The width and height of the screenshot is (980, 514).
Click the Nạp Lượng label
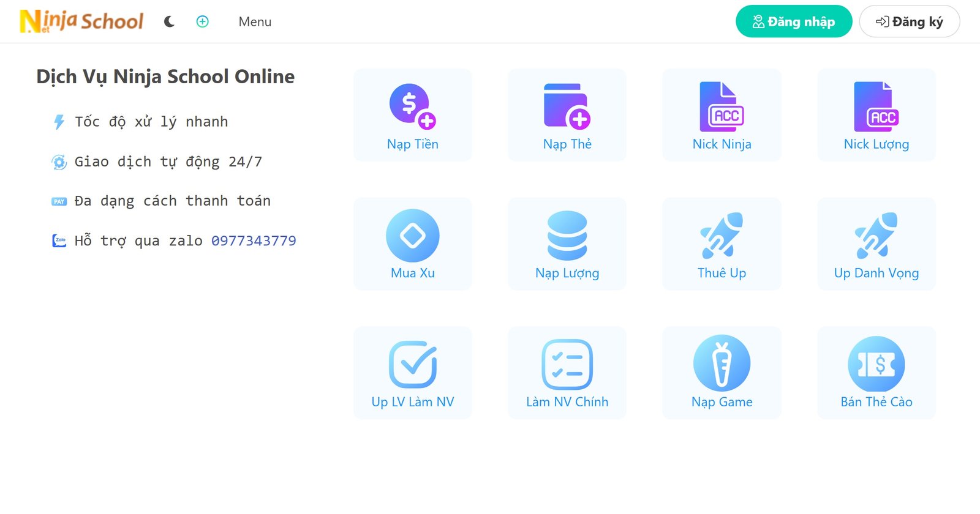pos(567,273)
